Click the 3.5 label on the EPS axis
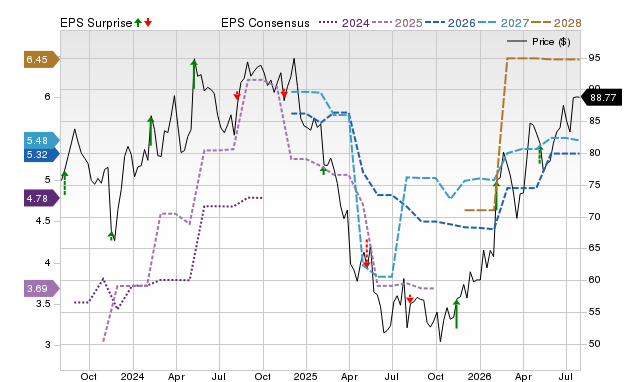640x382 pixels. tap(43, 304)
